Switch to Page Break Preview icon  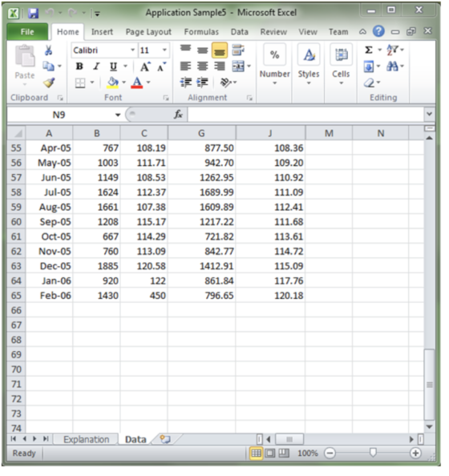[x=284, y=454]
